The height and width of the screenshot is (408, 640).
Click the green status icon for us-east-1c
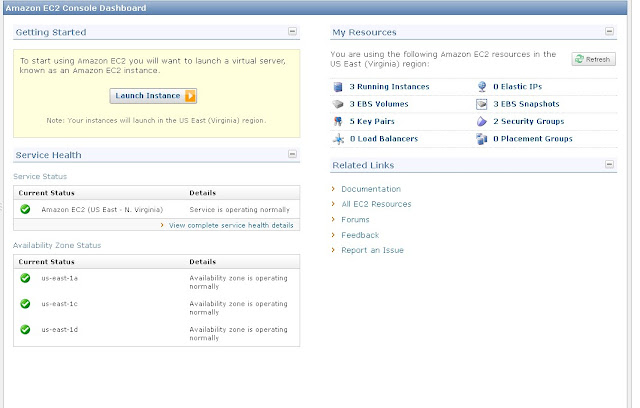[x=25, y=304]
